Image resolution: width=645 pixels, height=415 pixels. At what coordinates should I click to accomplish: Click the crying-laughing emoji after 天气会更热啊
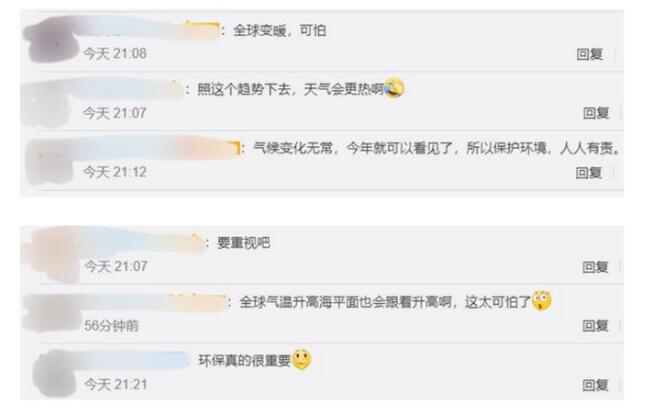coord(394,88)
